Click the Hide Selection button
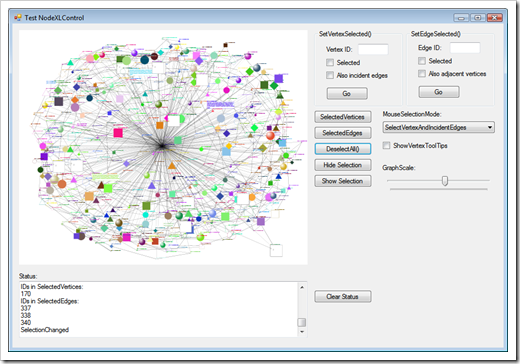Viewport: 520px width, 364px height. 343,165
